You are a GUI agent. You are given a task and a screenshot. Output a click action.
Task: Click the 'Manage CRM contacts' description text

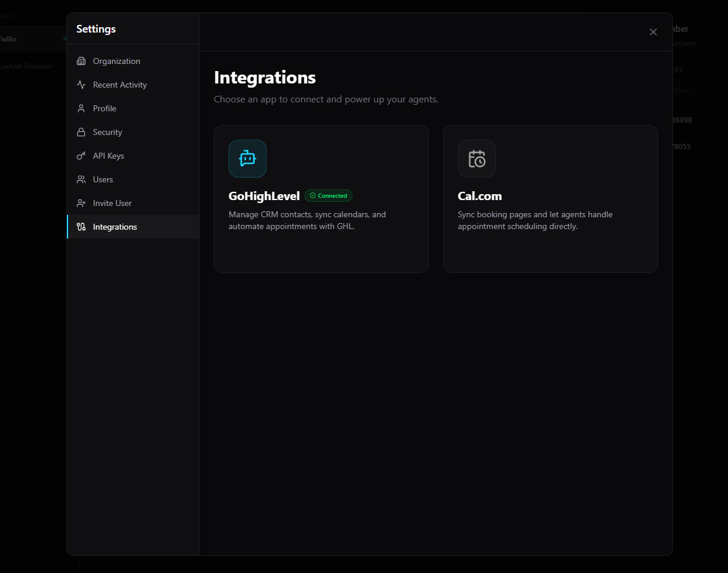tap(307, 220)
